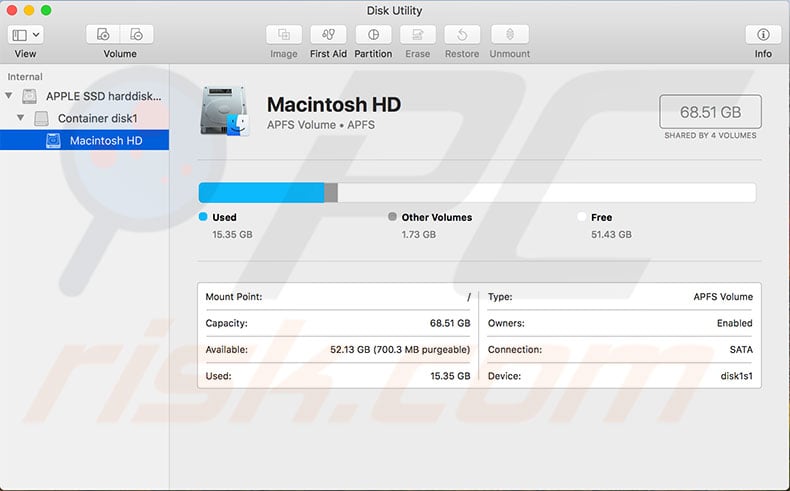The height and width of the screenshot is (491, 790).
Task: Click the Disk Utility window title
Action: [x=394, y=11]
